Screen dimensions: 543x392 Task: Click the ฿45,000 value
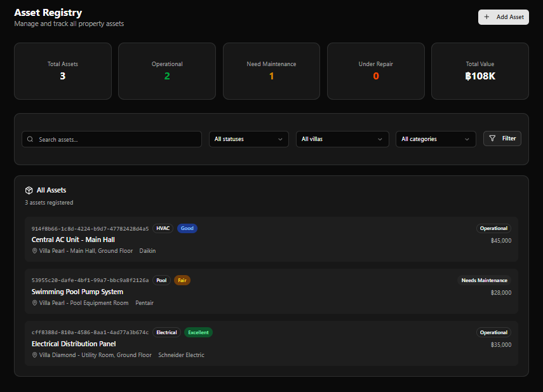501,241
